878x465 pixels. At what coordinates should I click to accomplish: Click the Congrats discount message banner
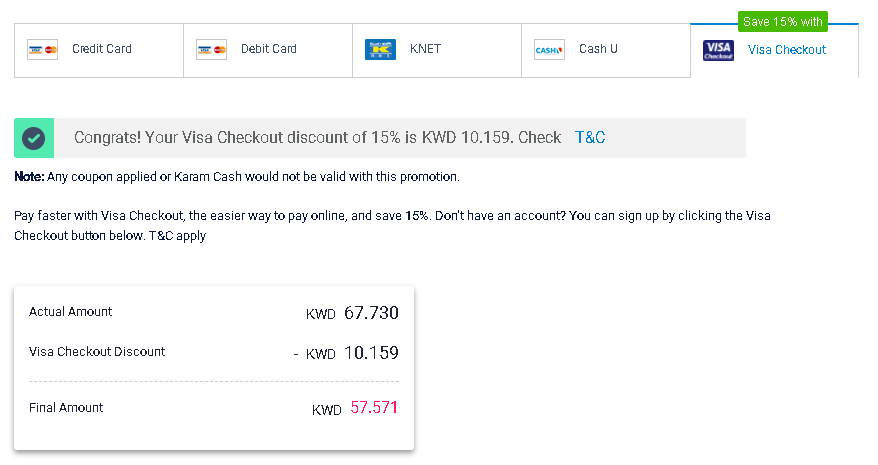click(380, 138)
